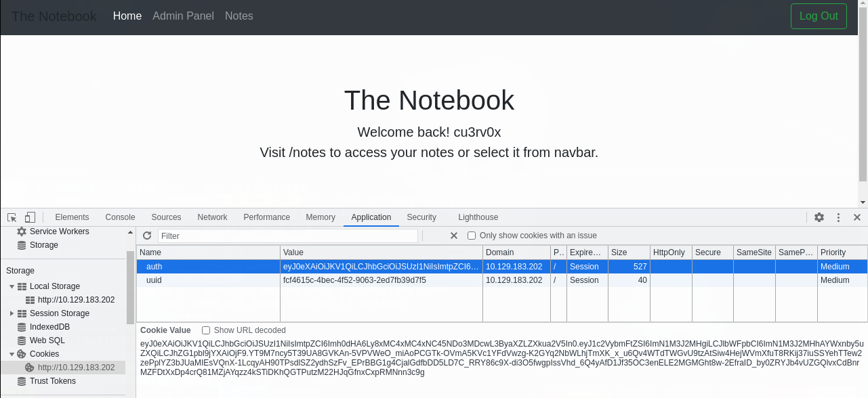Switch to the Console tab

click(120, 217)
